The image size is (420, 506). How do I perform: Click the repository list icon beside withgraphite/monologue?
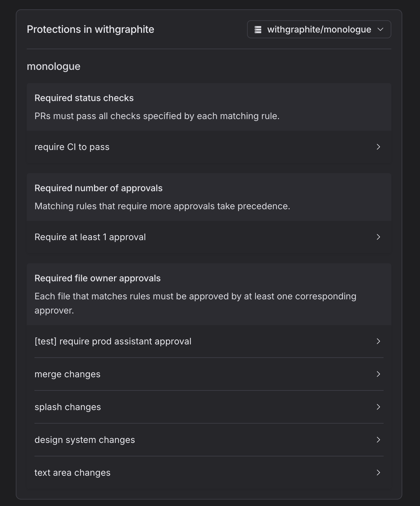257,29
